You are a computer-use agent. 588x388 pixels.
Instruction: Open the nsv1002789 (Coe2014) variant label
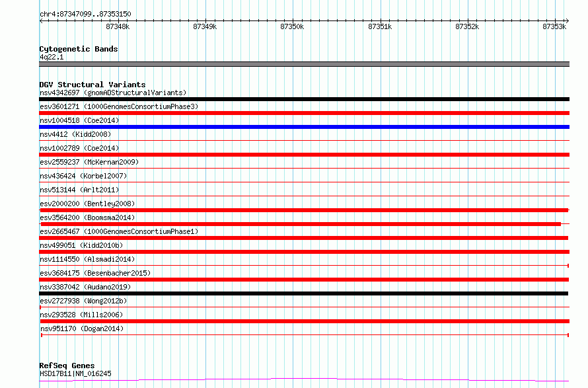(79, 148)
